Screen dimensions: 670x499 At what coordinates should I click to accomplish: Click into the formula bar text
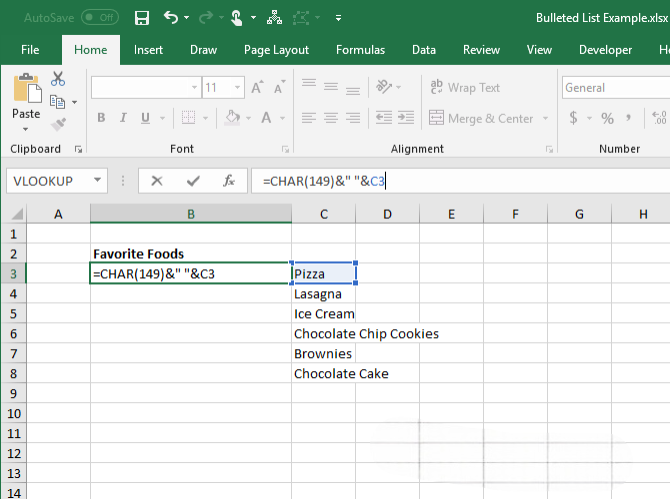[323, 181]
